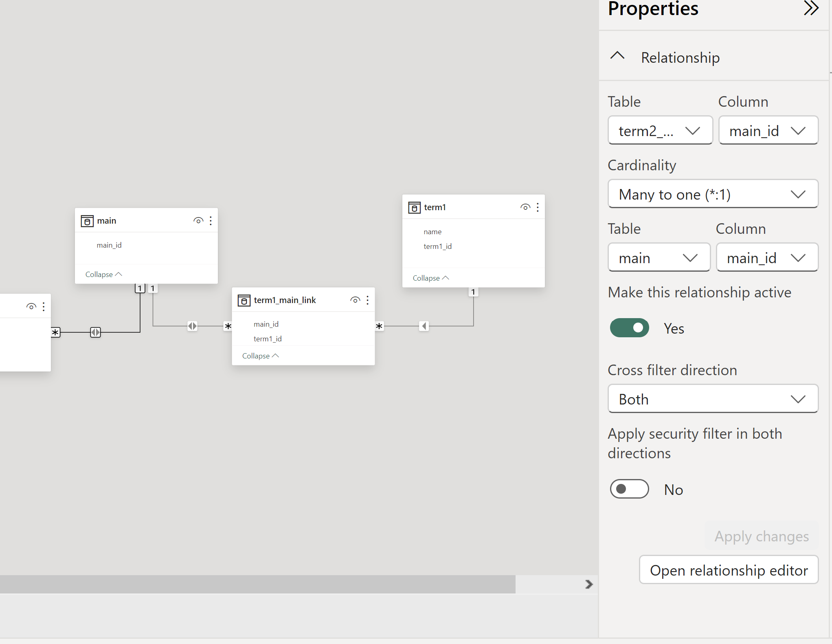This screenshot has height=644, width=832.
Task: Click many asterisk marker on left table edge
Action: [55, 332]
